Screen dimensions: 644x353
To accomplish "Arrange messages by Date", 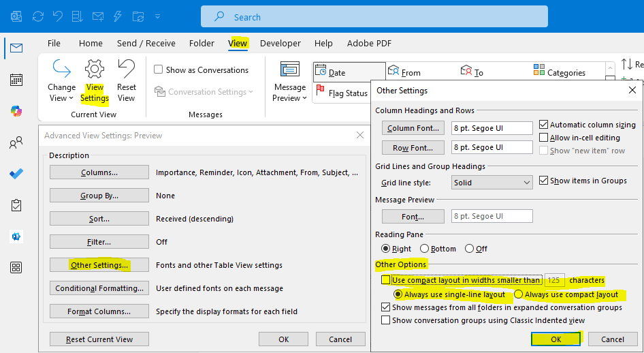I will tap(349, 72).
